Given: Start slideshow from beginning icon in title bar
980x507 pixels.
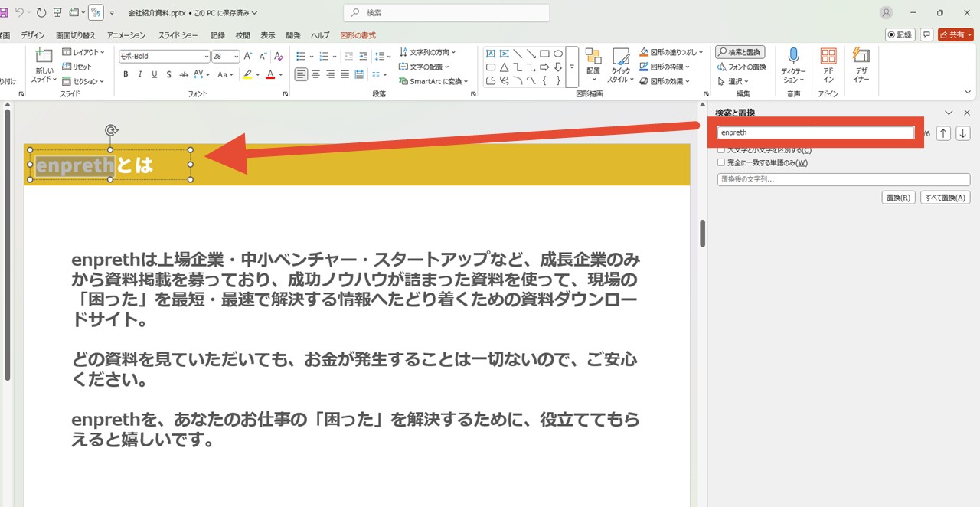Looking at the screenshot, I should pyautogui.click(x=57, y=12).
